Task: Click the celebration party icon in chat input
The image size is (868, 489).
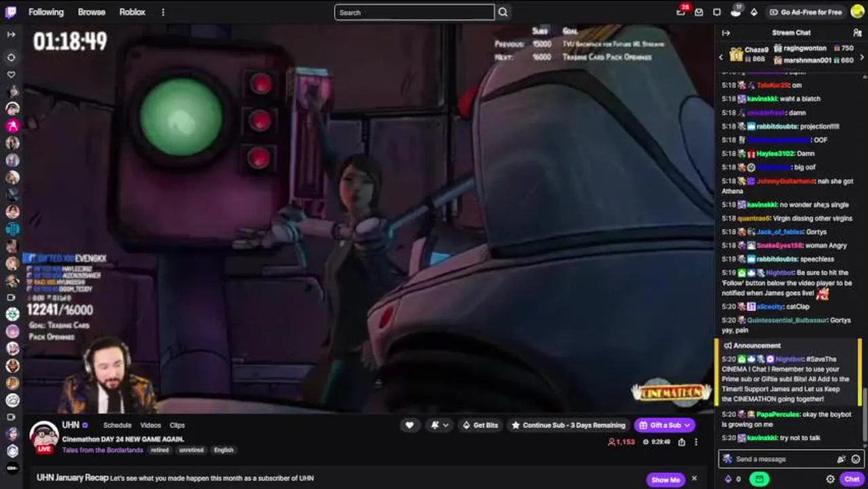Action: tap(842, 459)
